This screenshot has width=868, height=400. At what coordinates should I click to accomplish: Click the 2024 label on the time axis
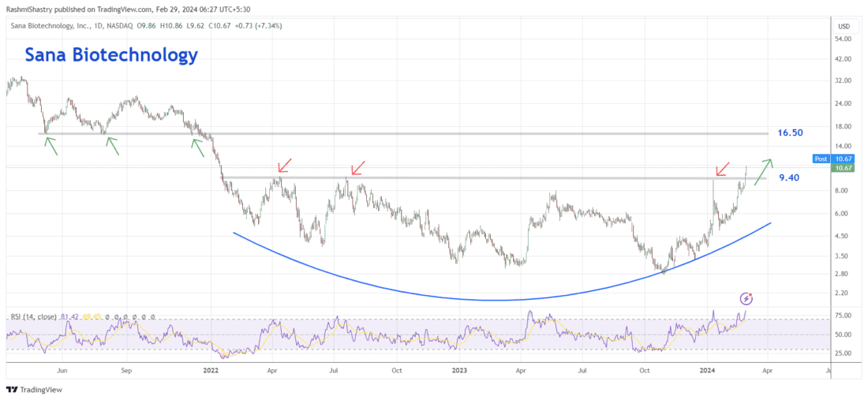708,368
